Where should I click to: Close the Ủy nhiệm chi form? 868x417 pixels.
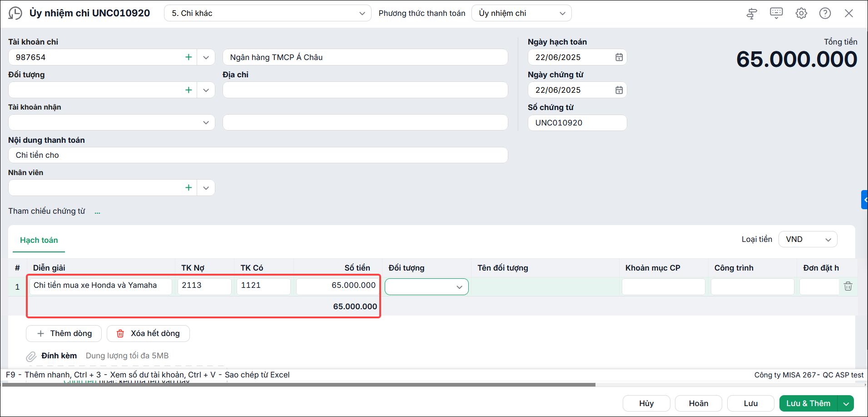tap(849, 13)
